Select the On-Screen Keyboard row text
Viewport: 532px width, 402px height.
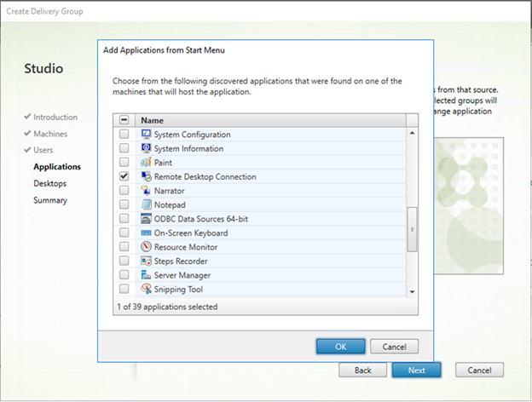[x=191, y=233]
